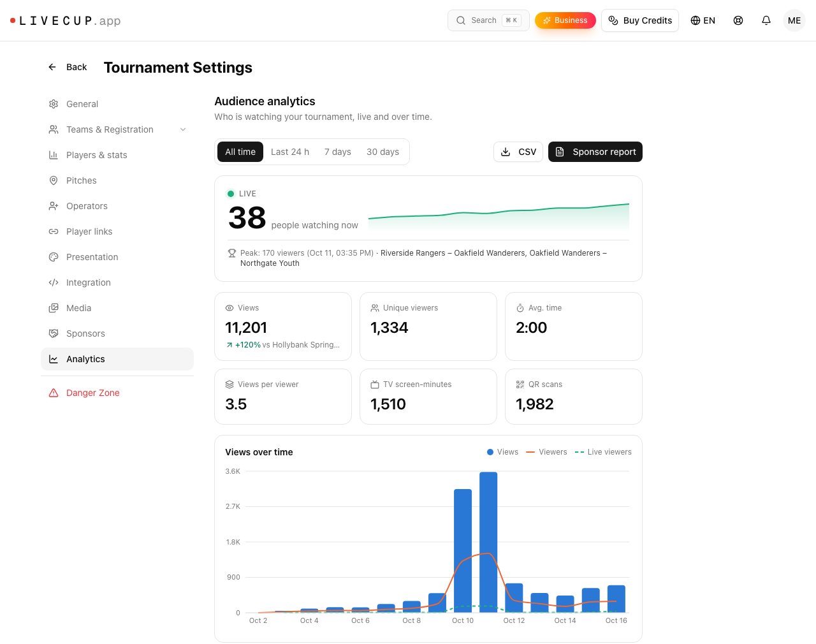Click the QR scans 1,982 card
Viewport: 816px width, 644px height.
pos(574,397)
